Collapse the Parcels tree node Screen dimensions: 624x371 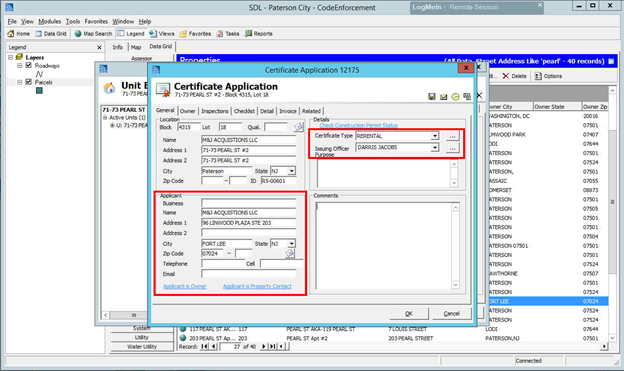tap(19, 82)
